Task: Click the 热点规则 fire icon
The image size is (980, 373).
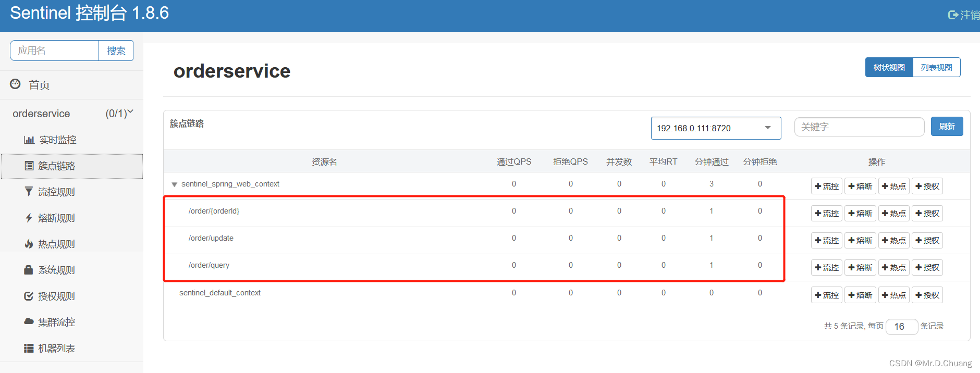Action: (x=29, y=244)
